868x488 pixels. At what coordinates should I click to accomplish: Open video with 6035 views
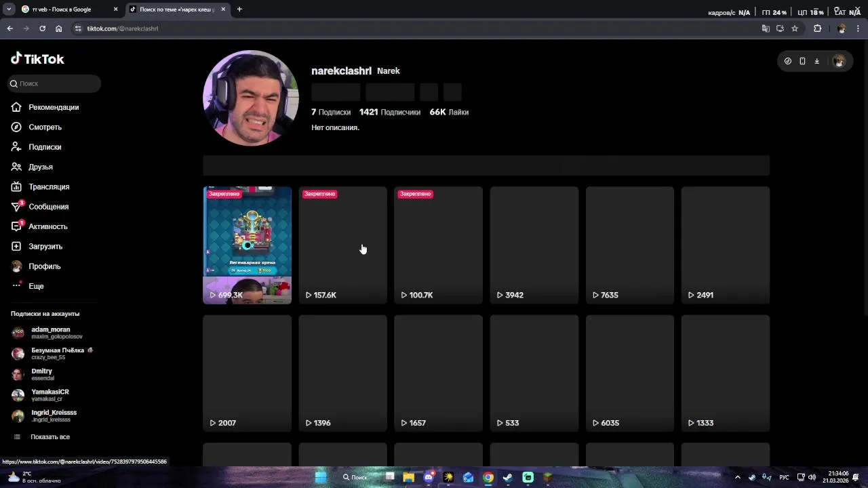click(630, 373)
